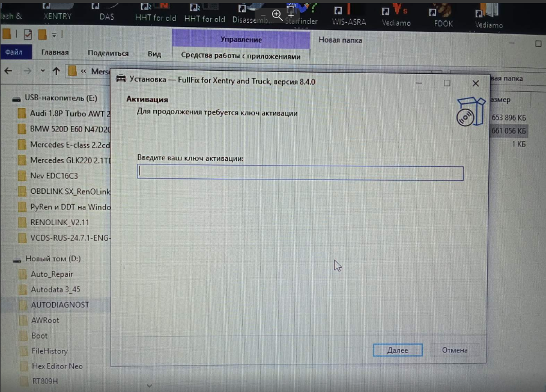Click tree scroll-down chevron at bottom
Viewport: 546px width, 392px height.
click(149, 385)
